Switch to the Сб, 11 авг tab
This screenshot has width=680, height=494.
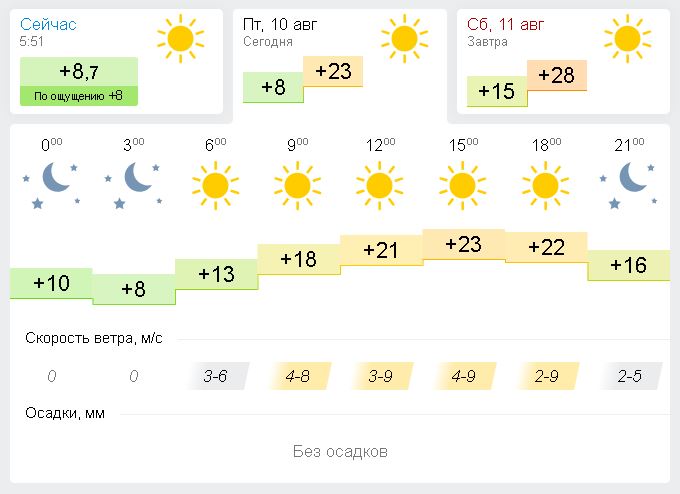tap(505, 24)
